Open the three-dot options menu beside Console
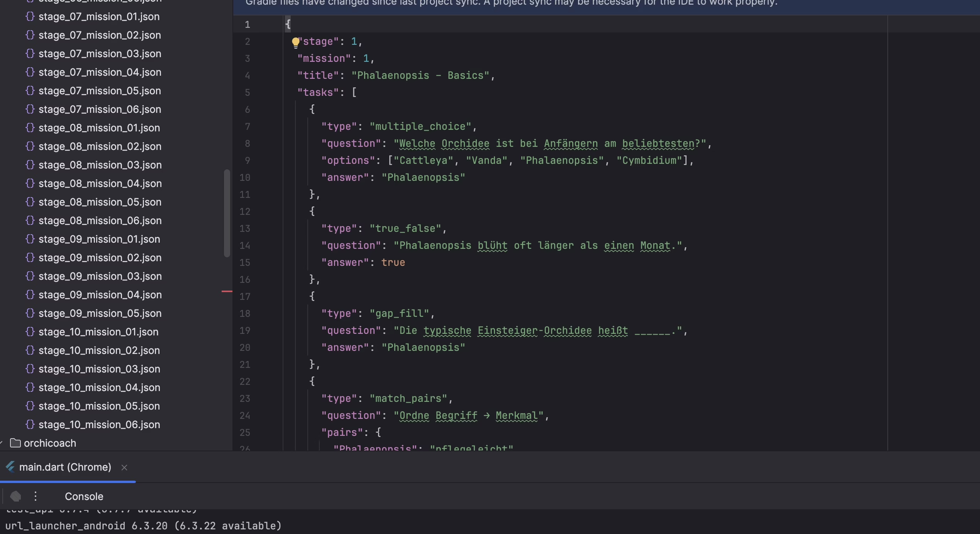 click(35, 497)
